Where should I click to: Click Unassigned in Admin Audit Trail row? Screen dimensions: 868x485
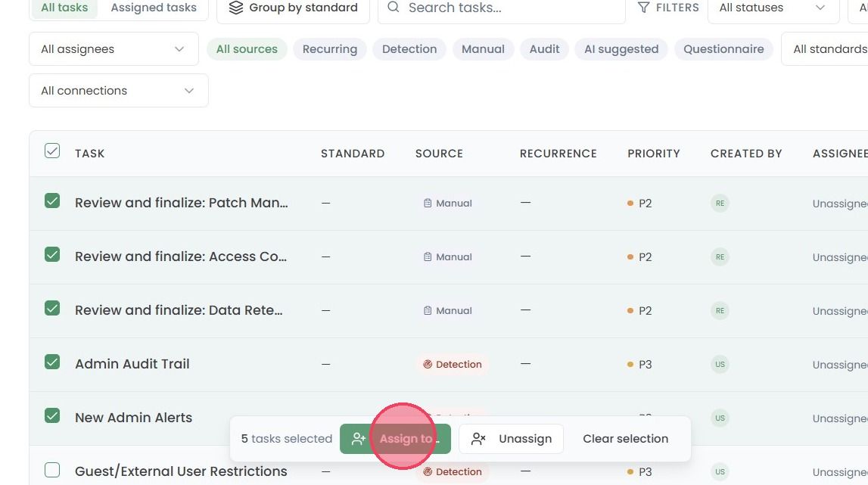pos(840,365)
